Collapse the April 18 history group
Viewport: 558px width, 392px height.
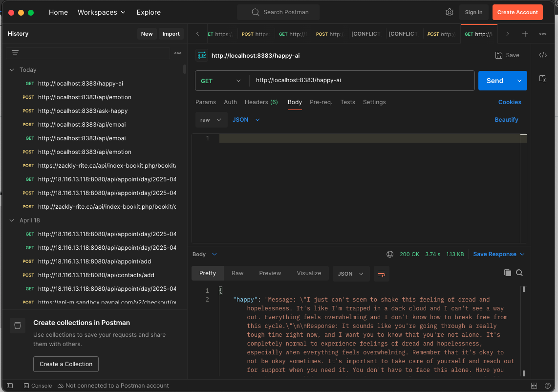[12, 220]
